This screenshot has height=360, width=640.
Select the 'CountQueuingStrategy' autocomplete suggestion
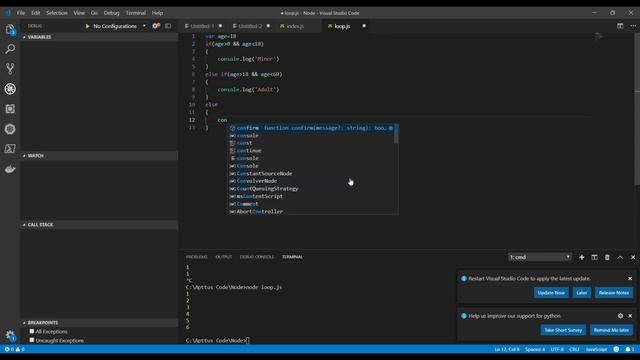coord(311,189)
